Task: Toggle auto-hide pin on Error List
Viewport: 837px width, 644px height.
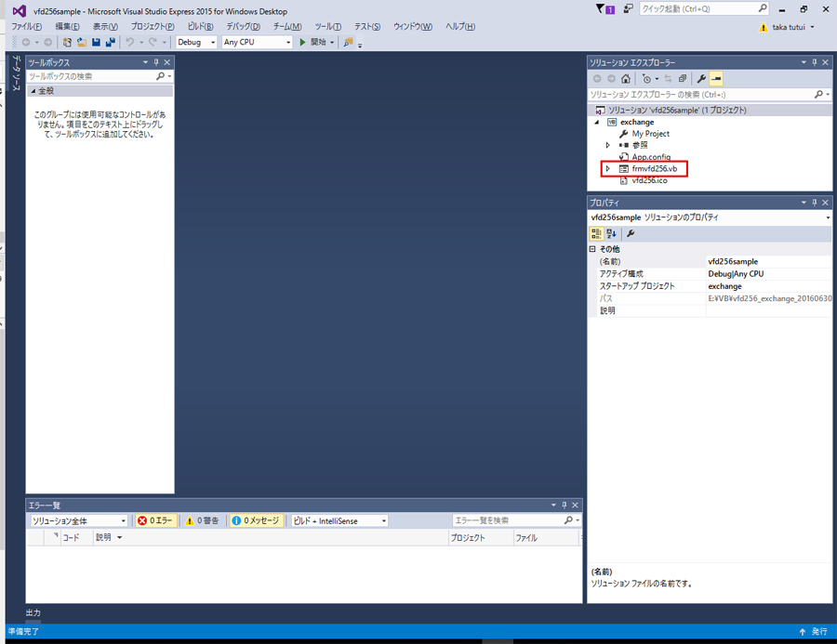Action: coord(565,506)
